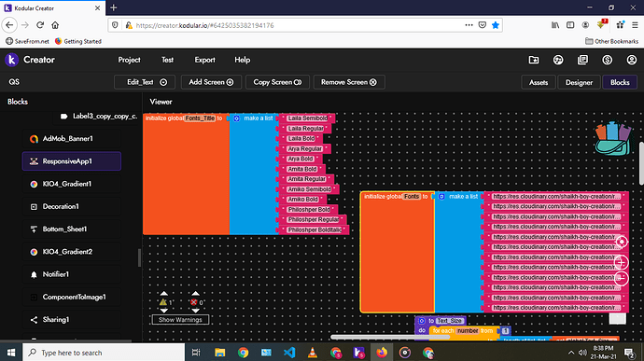Click the Text_Size procedure block
The height and width of the screenshot is (361, 644).
[441, 321]
